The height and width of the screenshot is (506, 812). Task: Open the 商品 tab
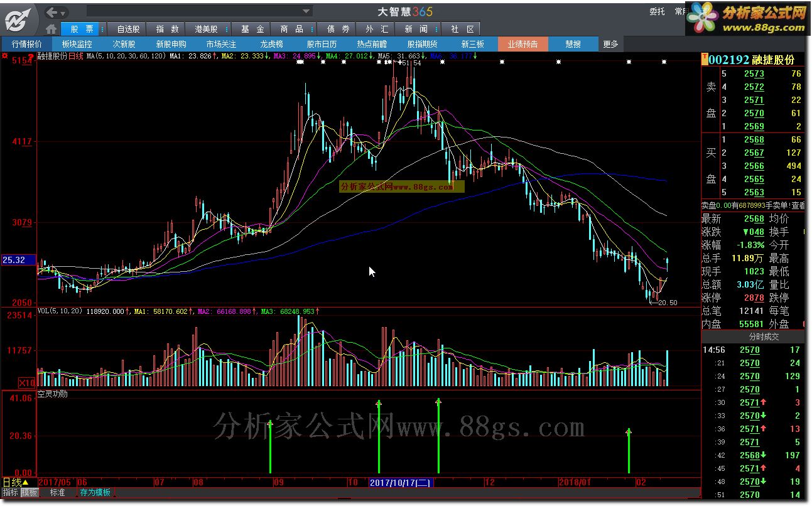click(291, 29)
